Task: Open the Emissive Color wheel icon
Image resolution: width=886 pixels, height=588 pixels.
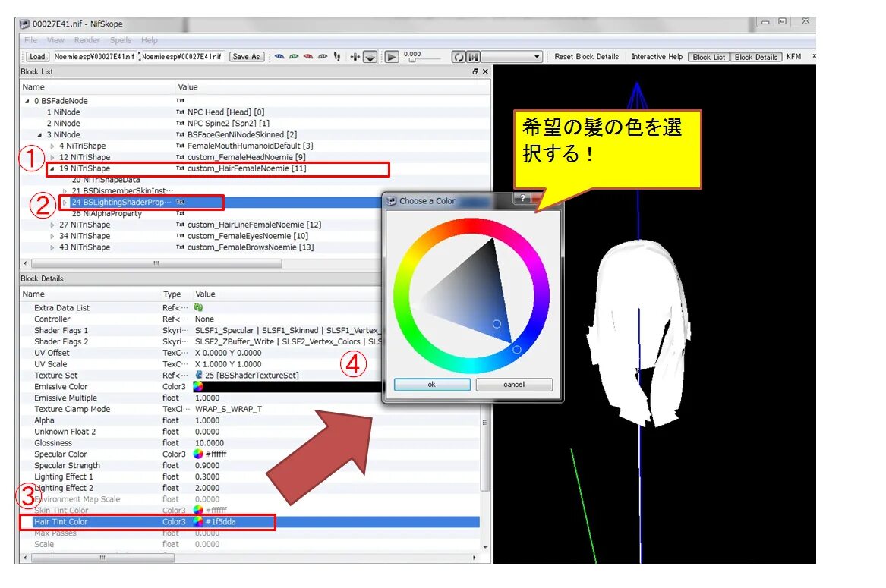Action: click(x=198, y=386)
